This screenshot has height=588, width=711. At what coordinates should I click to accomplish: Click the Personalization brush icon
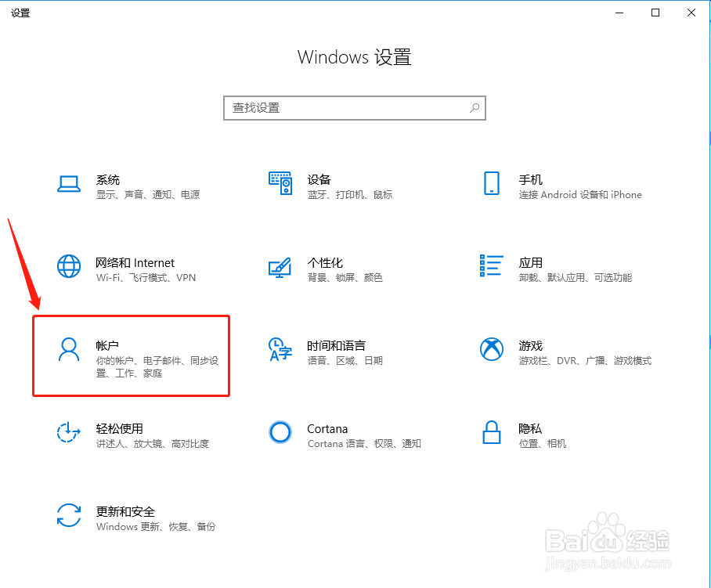[x=280, y=268]
